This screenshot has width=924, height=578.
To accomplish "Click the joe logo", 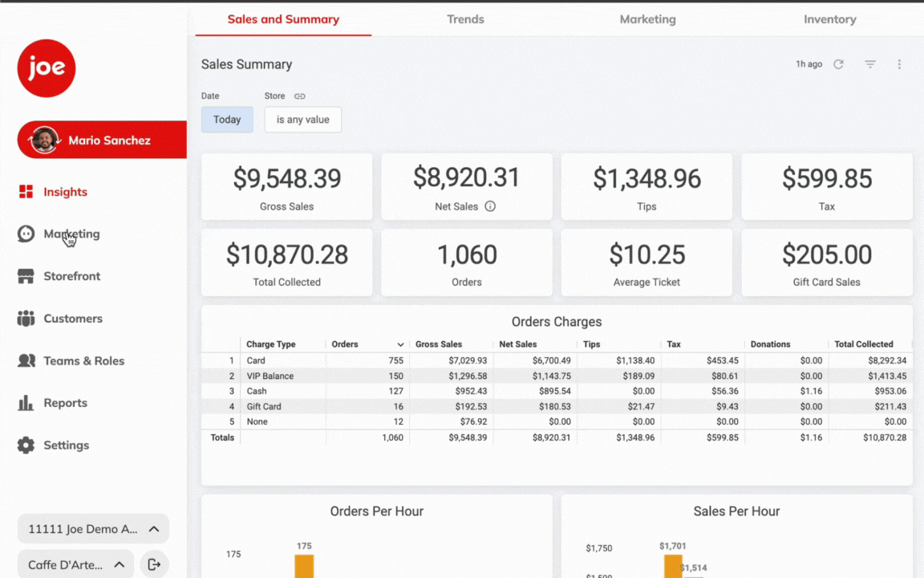I will (46, 68).
